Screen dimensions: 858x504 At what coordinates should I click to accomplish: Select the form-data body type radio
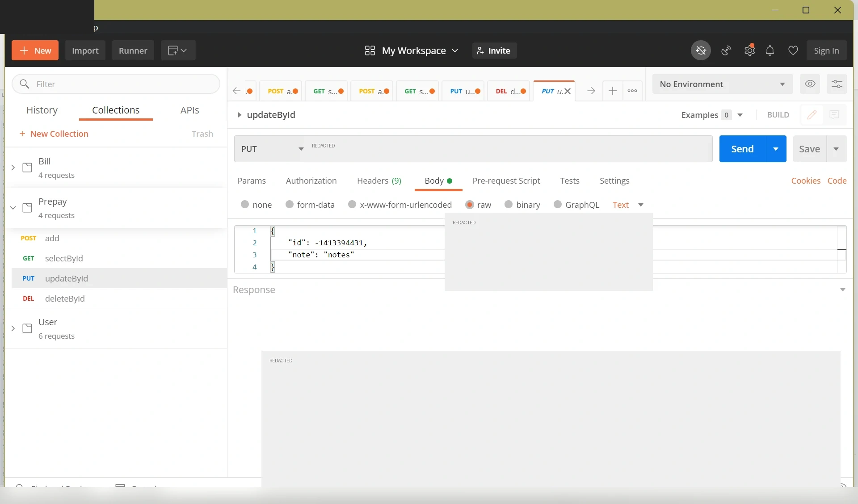[x=289, y=204]
